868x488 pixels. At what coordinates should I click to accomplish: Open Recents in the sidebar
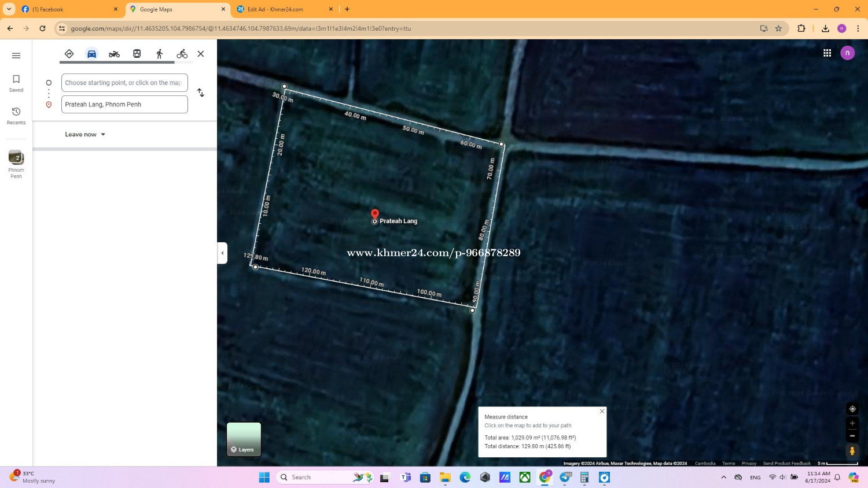click(16, 115)
